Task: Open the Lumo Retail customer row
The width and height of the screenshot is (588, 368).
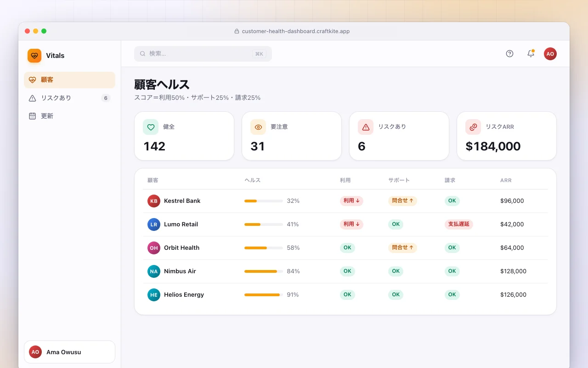Action: (345, 224)
